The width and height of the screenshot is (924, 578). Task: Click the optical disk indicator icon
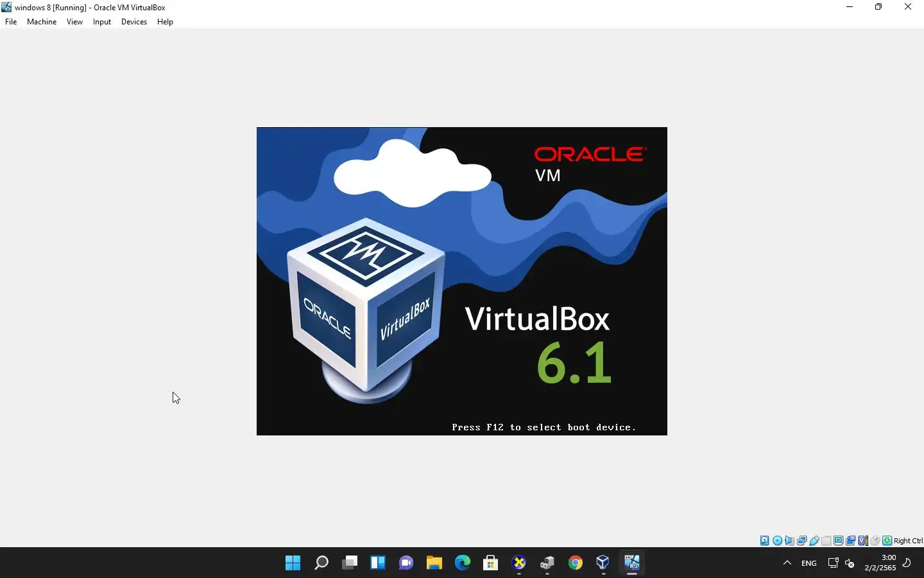pyautogui.click(x=777, y=541)
